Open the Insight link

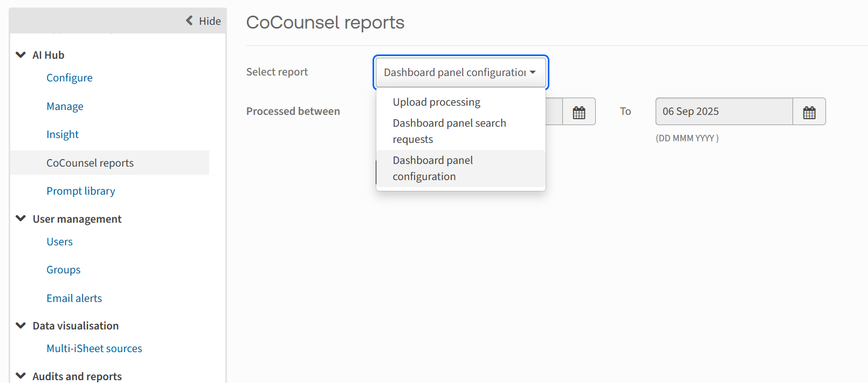click(63, 134)
